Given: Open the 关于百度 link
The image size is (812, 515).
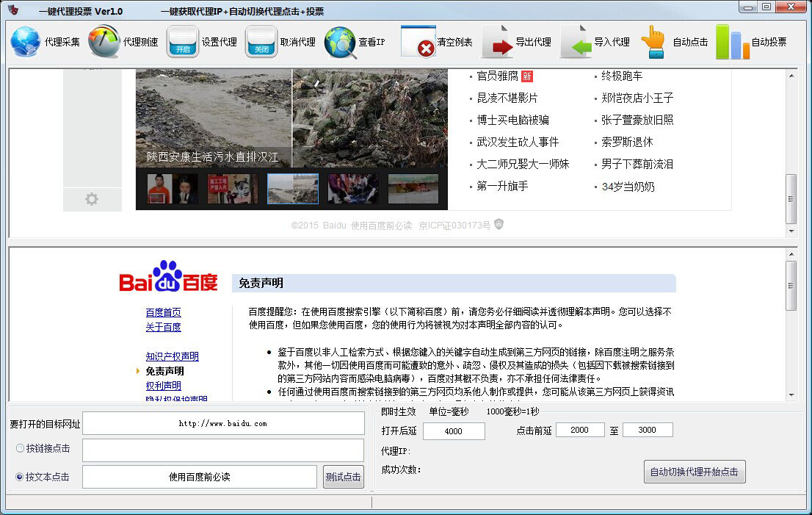Looking at the screenshot, I should click(163, 327).
